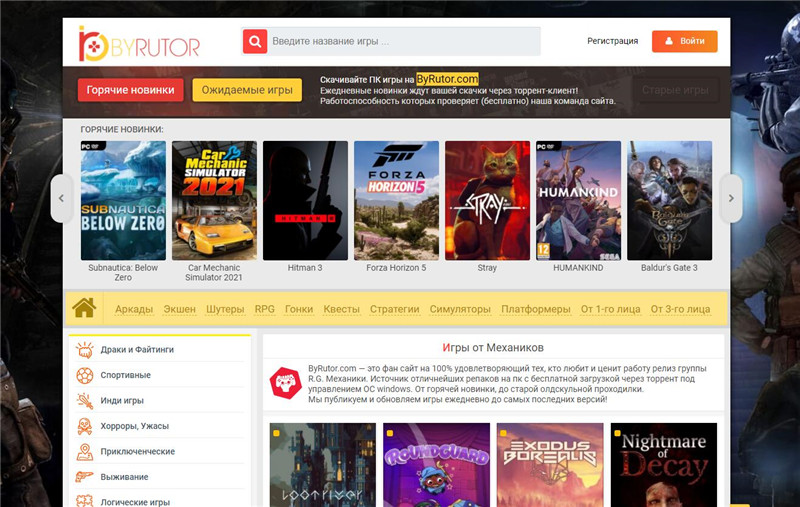Open the От 1-го лица category

(x=610, y=309)
